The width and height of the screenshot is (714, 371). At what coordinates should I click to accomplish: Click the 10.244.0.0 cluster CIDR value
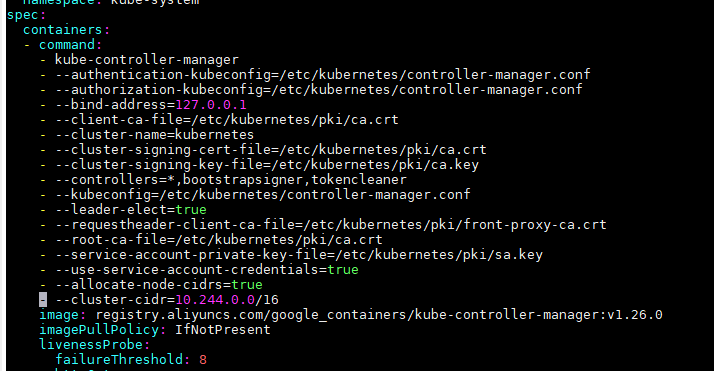[x=215, y=300]
